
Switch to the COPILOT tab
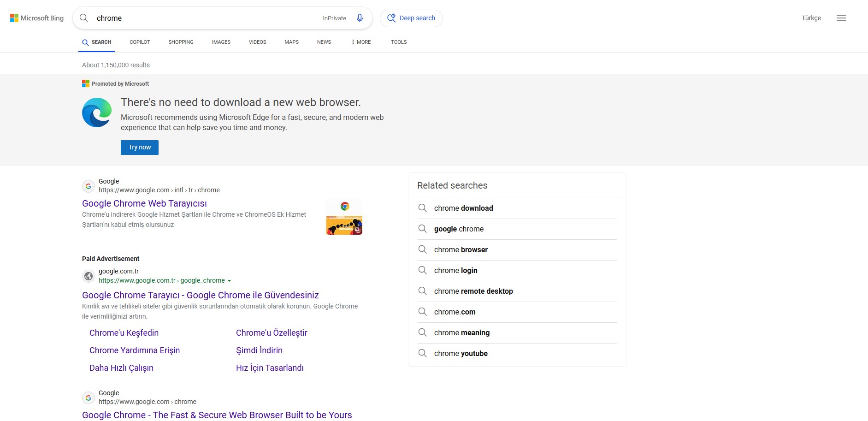(140, 42)
